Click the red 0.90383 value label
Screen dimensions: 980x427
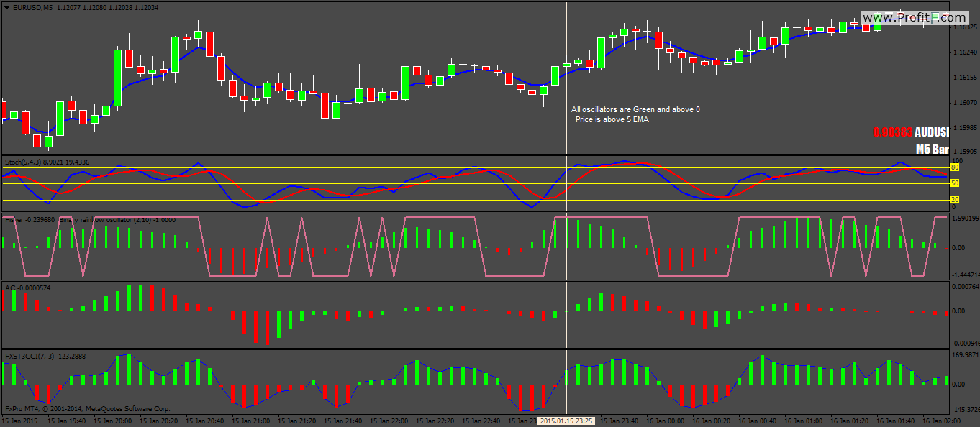(x=892, y=132)
